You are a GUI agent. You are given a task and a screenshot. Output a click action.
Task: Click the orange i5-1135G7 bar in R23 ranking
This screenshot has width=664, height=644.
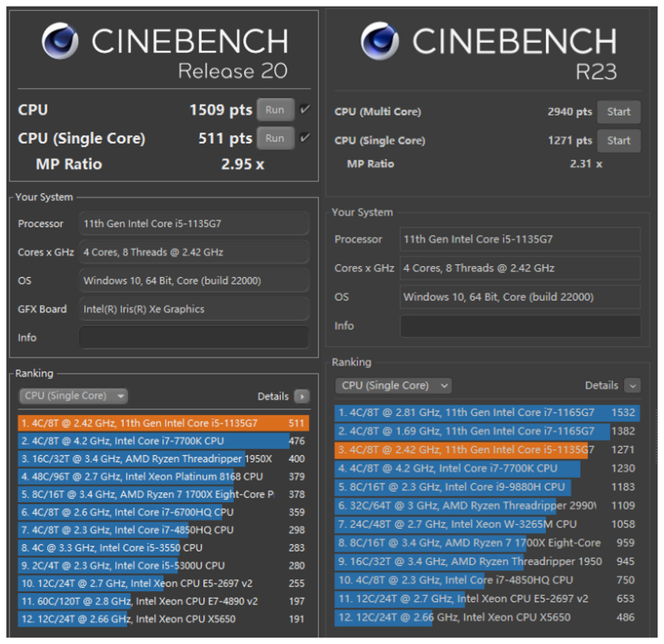(461, 450)
